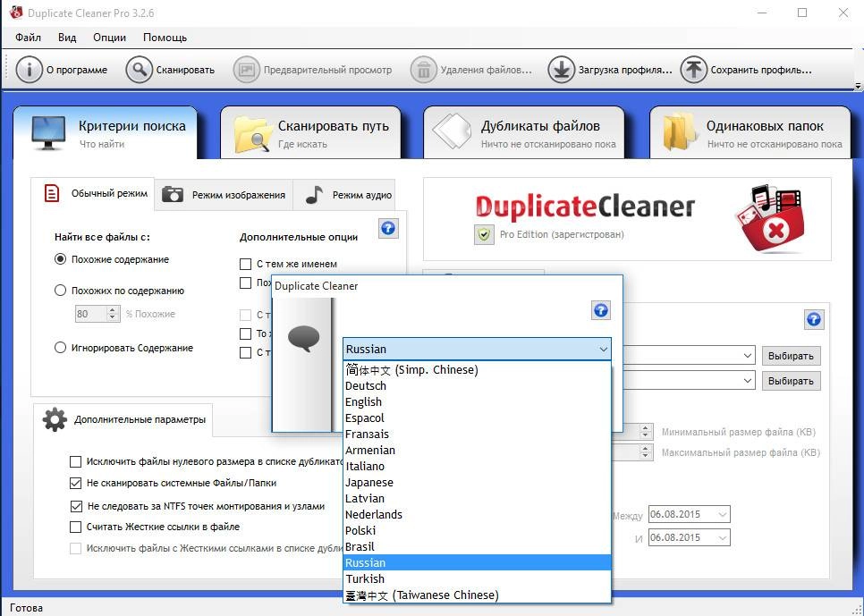Click the Duplicate Cleaner app title icon
Viewport: 864px width, 616px height.
(16, 13)
